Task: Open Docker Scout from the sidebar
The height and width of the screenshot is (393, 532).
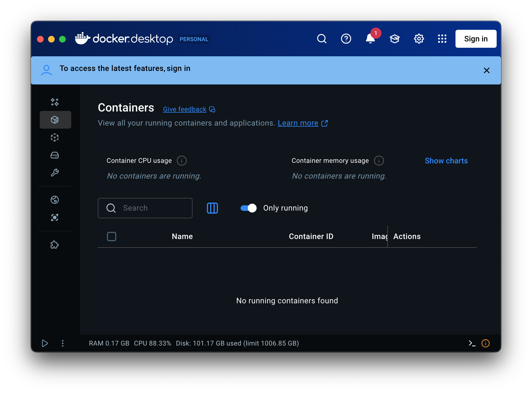Action: click(55, 217)
